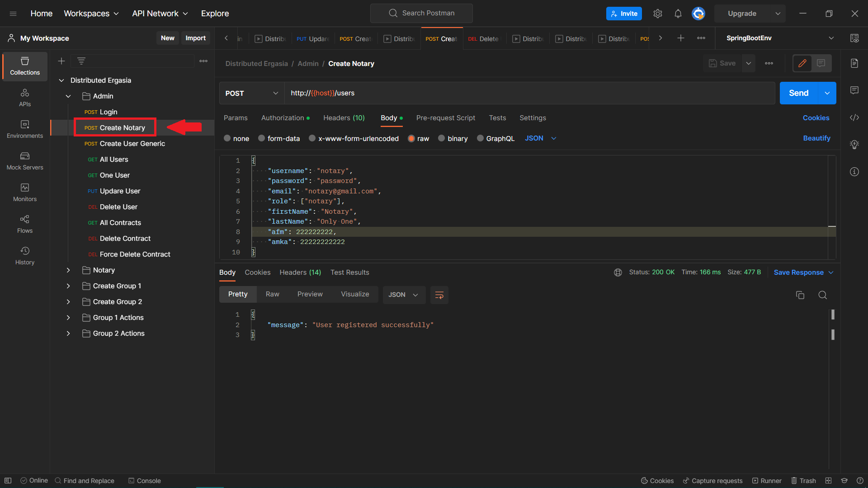Click inside the request URL field
Viewport: 868px width, 488px height.
(452, 93)
